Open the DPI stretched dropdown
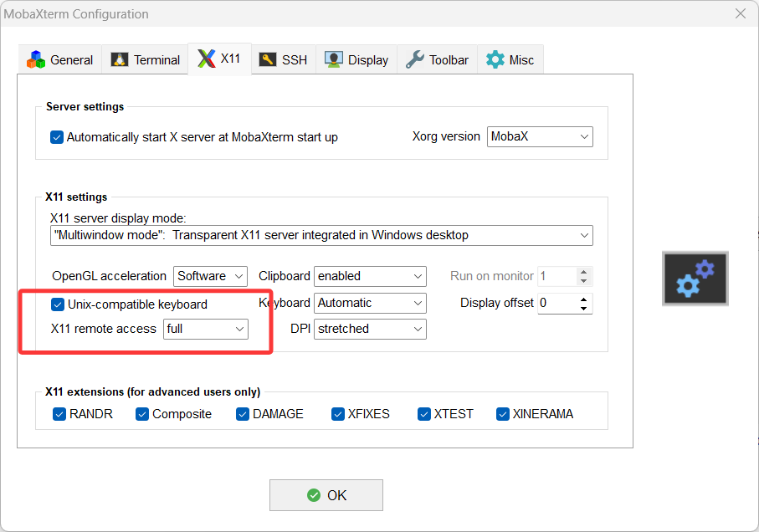The height and width of the screenshot is (532, 759). [x=370, y=329]
